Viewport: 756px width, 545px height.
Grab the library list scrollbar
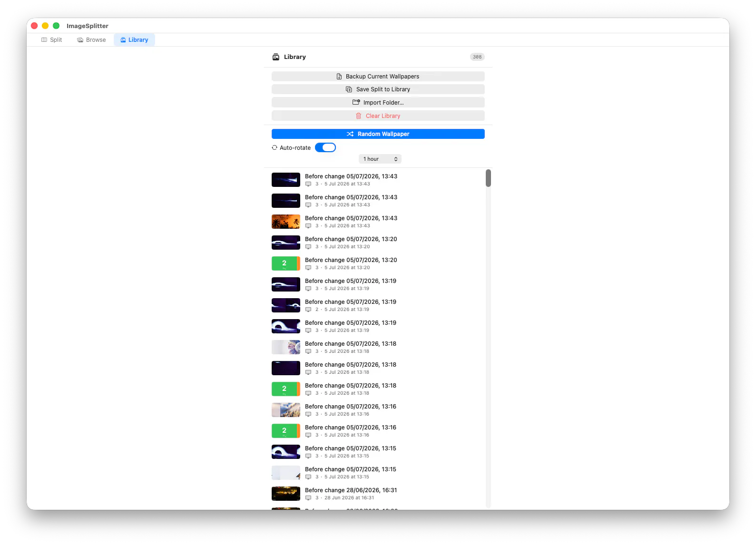coord(488,178)
